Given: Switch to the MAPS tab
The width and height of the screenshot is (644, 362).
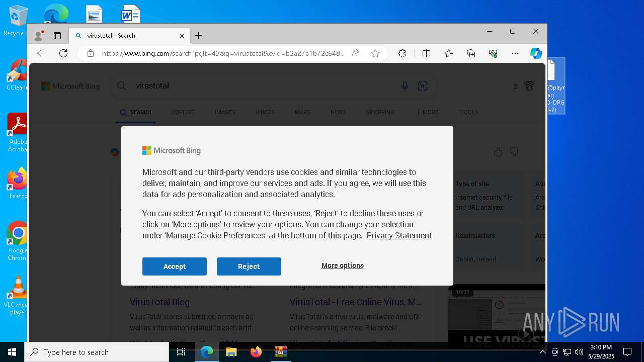Looking at the screenshot, I should point(302,112).
